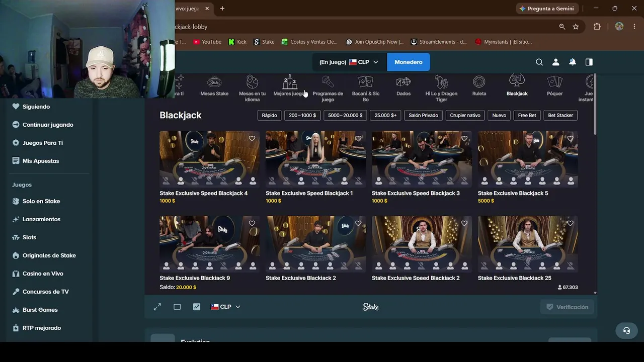Image resolution: width=644 pixels, height=362 pixels.
Task: Open the YouTube bookmark
Action: pos(207,42)
